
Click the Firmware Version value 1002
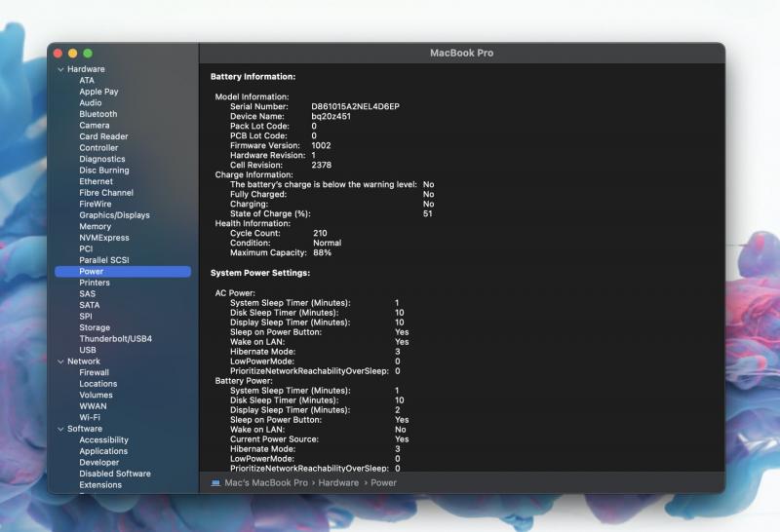tap(321, 146)
